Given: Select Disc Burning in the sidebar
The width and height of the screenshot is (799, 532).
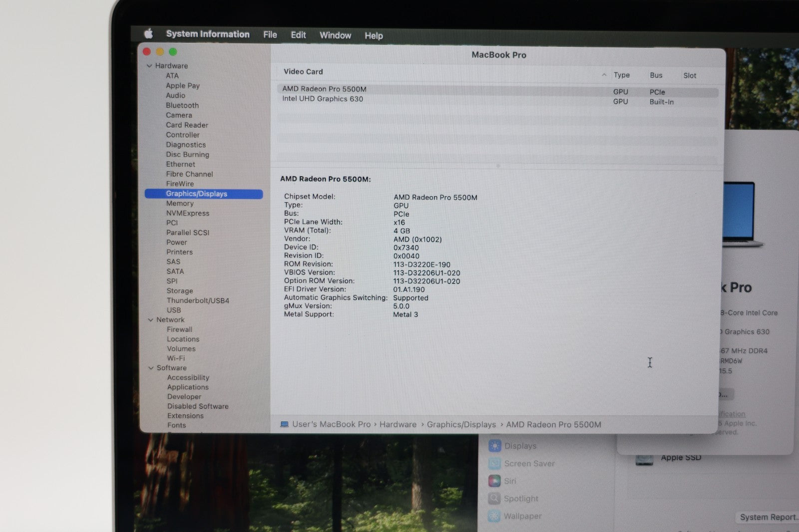Looking at the screenshot, I should 188,155.
